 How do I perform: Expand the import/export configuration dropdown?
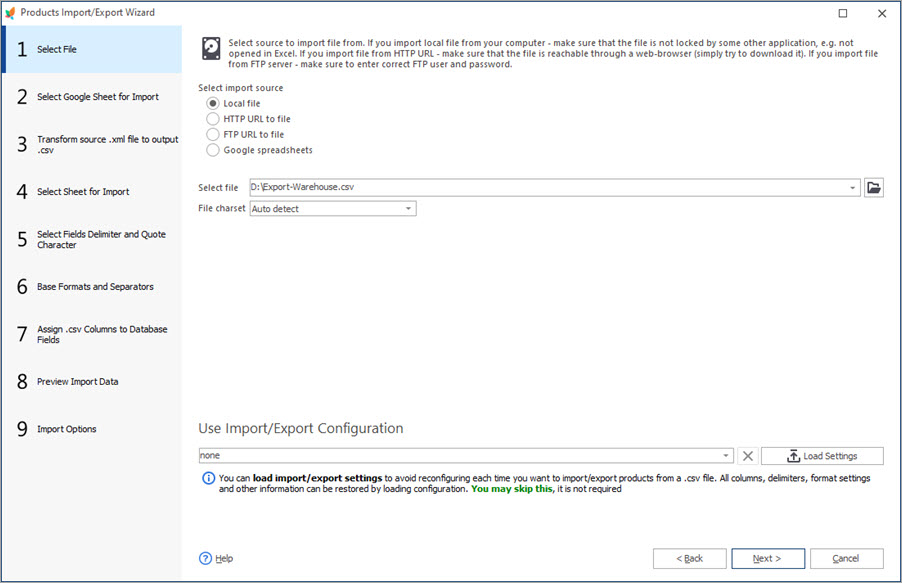(725, 456)
